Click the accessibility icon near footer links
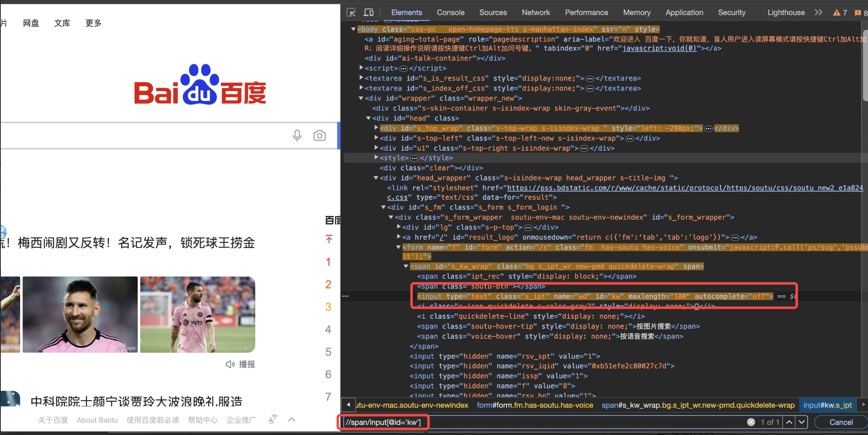Viewport: 868px width, 435px height. point(272,419)
